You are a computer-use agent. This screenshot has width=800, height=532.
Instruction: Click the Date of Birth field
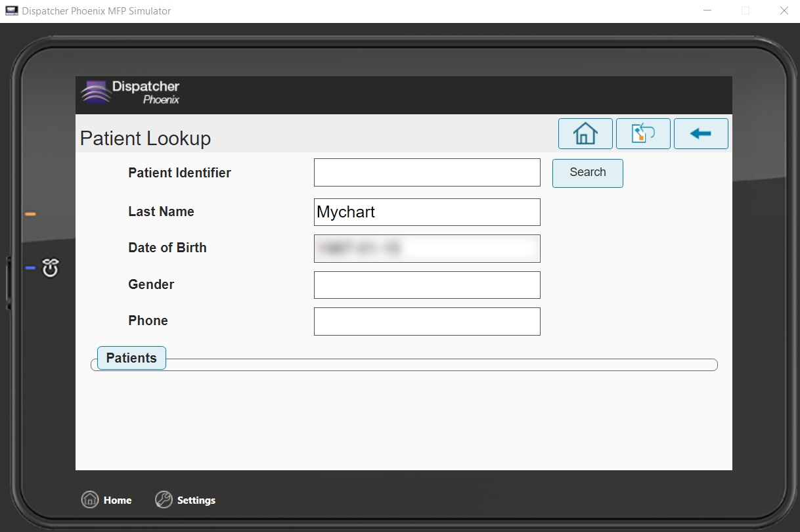pyautogui.click(x=427, y=248)
